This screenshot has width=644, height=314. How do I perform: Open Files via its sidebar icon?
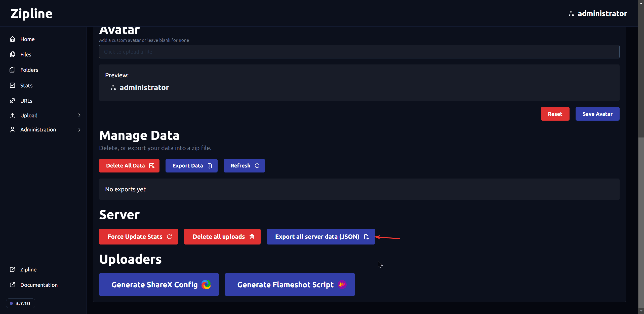click(x=13, y=54)
